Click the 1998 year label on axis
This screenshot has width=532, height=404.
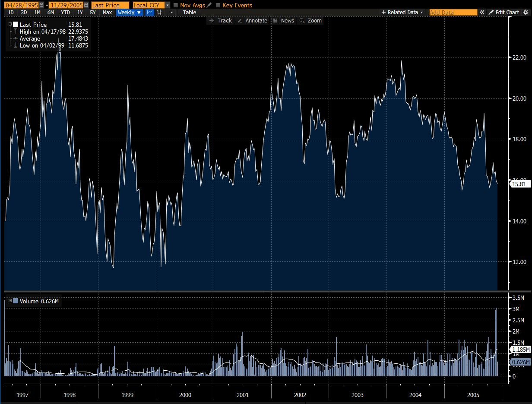pyautogui.click(x=69, y=395)
